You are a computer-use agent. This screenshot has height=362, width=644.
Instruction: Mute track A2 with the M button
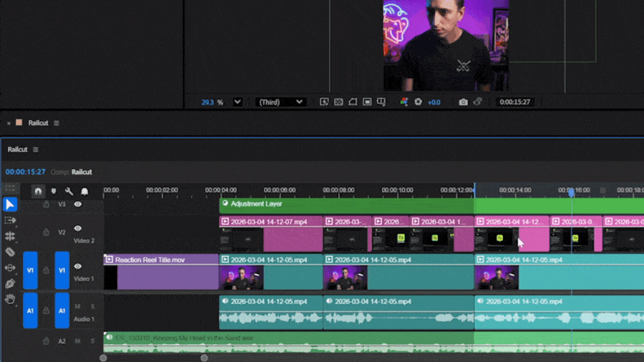tap(77, 341)
